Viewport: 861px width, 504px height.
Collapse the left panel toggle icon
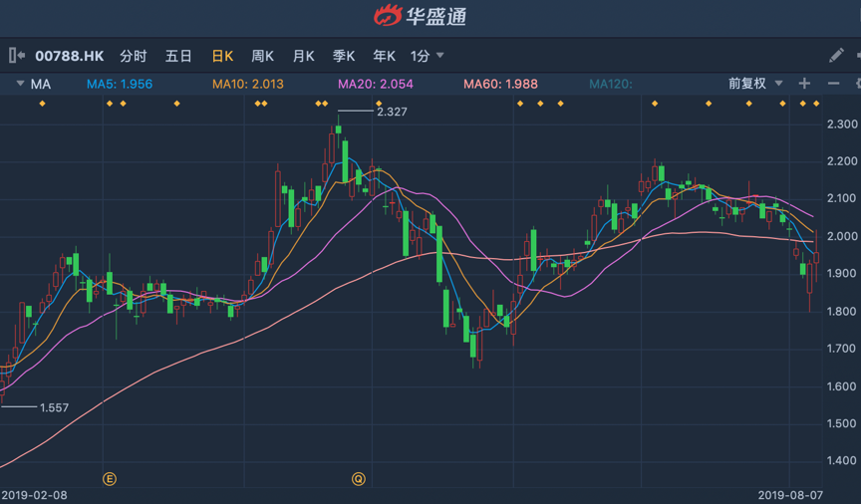tap(17, 56)
